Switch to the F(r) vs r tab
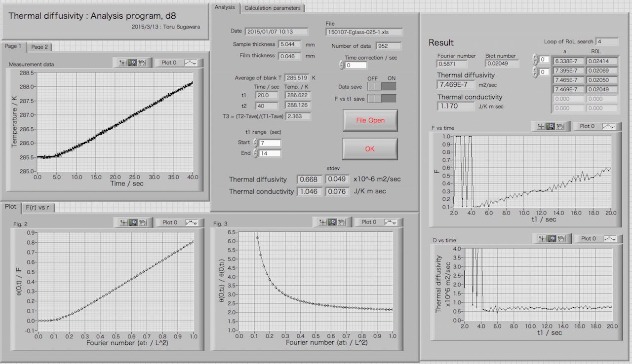Image resolution: width=632 pixels, height=364 pixels. (x=37, y=207)
